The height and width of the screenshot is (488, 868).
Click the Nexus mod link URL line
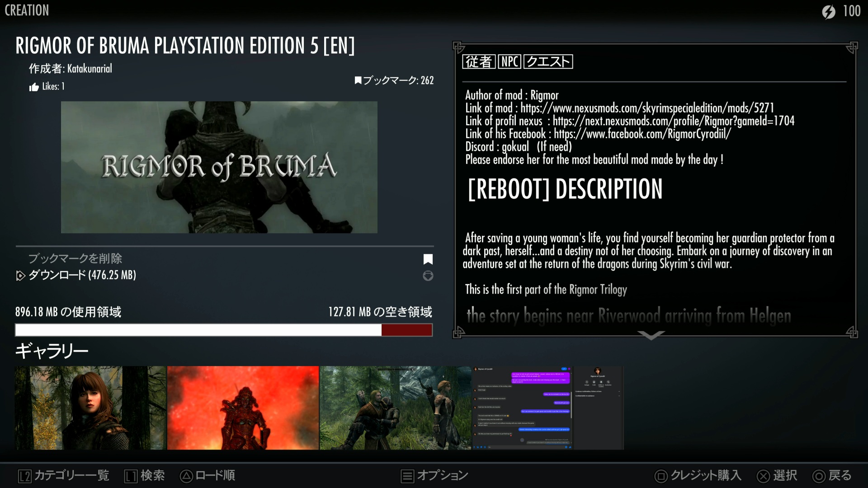coord(620,108)
